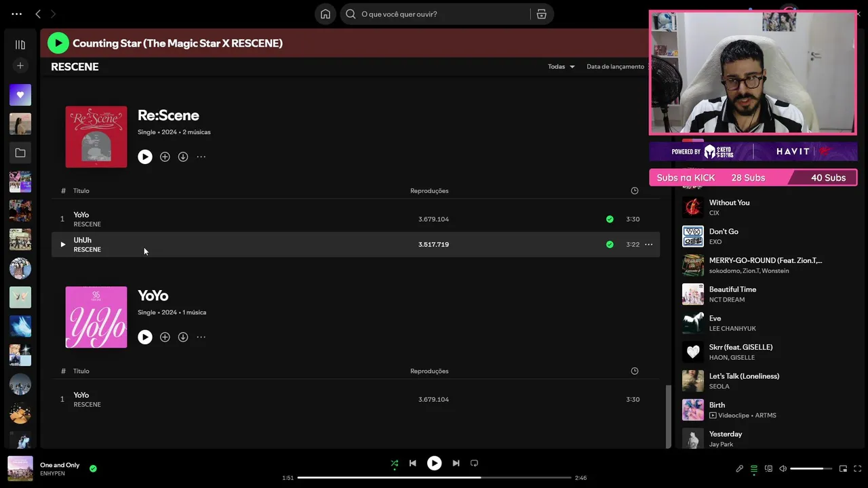Image resolution: width=868 pixels, height=488 pixels.
Task: Open more options for Re:Scene single
Action: 201,157
